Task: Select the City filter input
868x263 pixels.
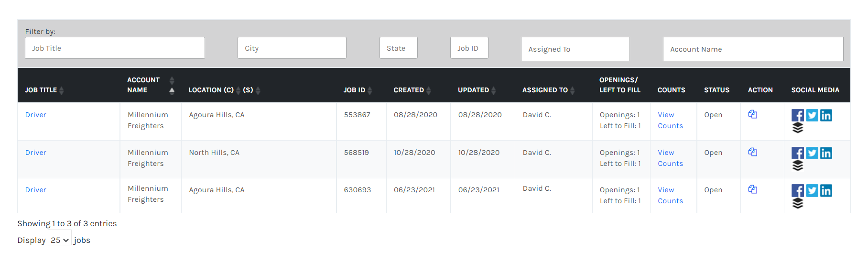Action: pos(292,48)
